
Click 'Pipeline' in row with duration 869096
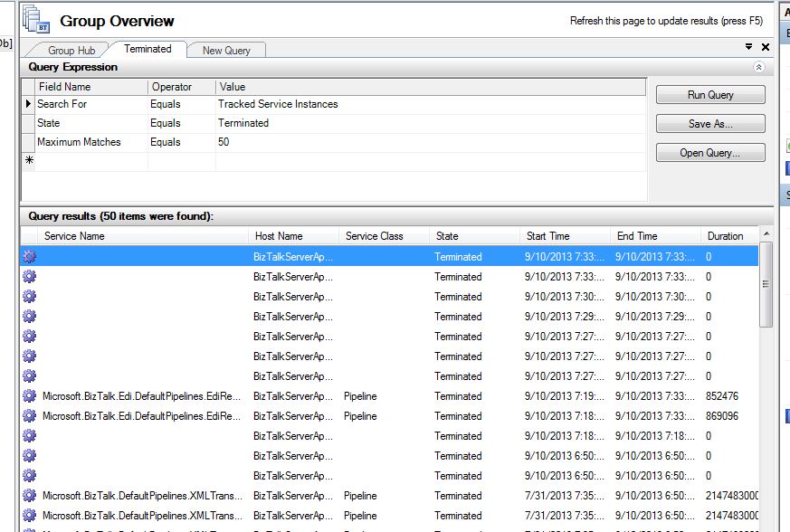point(360,415)
